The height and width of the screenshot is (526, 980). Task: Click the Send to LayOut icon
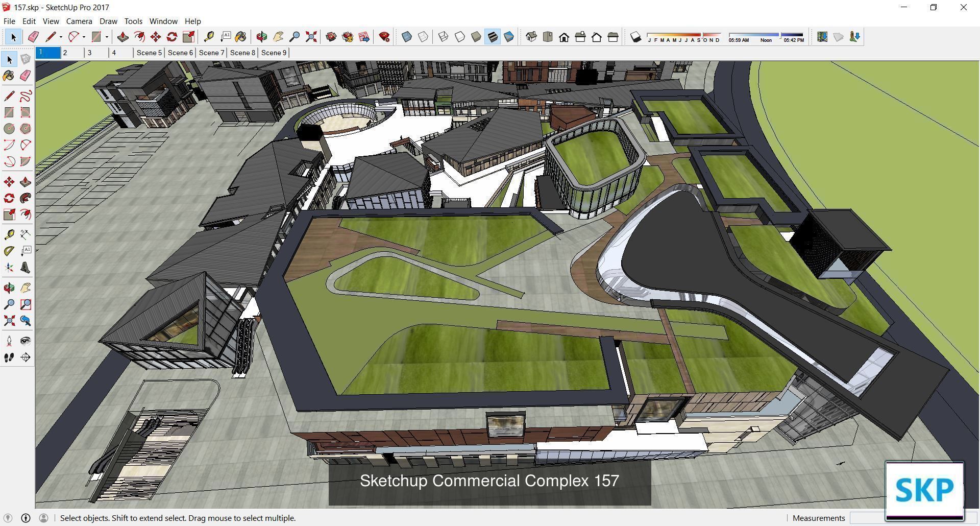click(364, 37)
